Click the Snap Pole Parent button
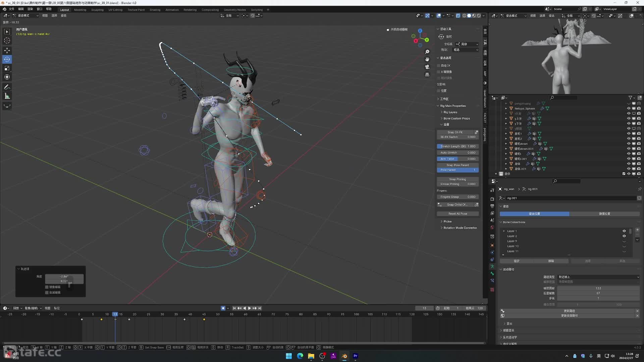 [x=458, y=165]
